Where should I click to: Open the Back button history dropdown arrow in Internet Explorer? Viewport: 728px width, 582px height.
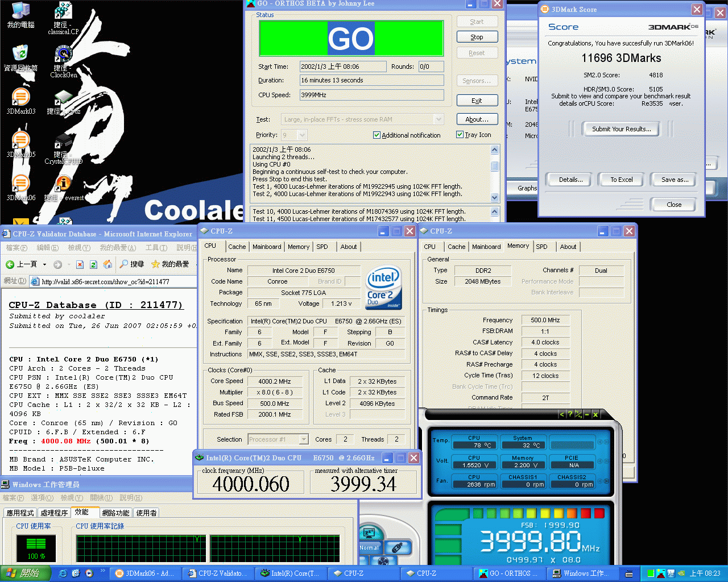coord(44,264)
